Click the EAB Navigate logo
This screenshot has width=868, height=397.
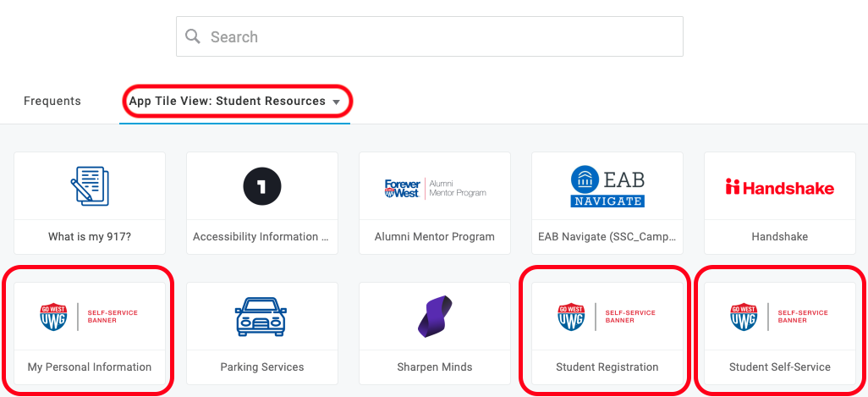(x=607, y=187)
